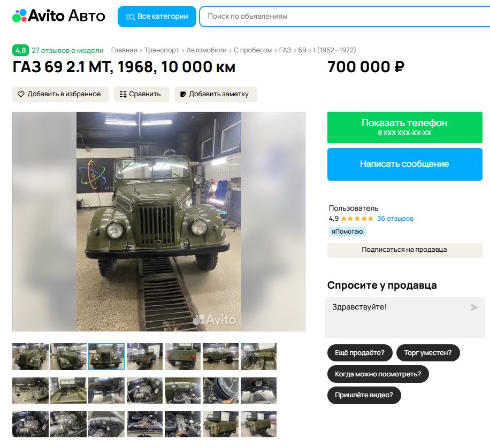Select the first photo thumbnail of the GAZ

point(30,357)
